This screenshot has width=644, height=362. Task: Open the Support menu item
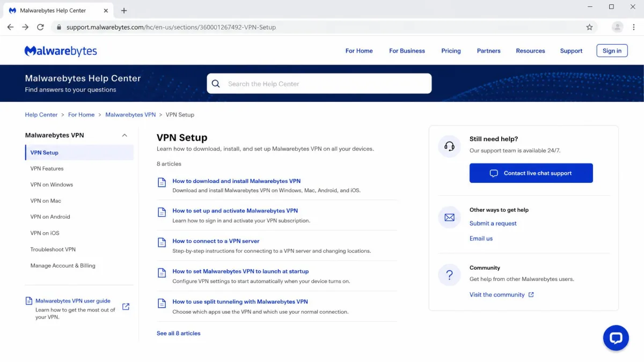tap(571, 51)
